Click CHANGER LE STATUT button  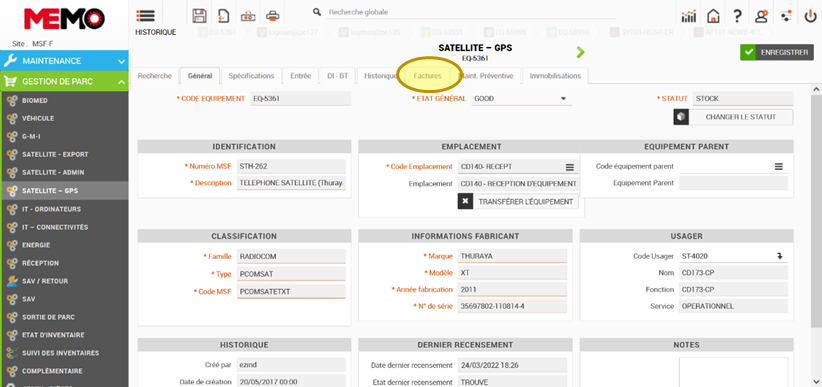[x=733, y=117]
